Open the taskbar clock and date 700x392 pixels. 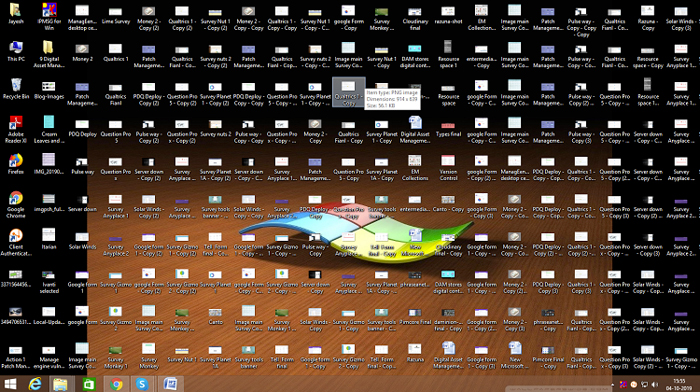(x=679, y=384)
